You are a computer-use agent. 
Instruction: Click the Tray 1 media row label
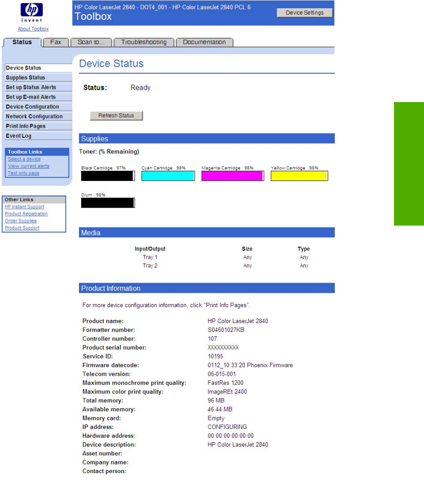(150, 257)
